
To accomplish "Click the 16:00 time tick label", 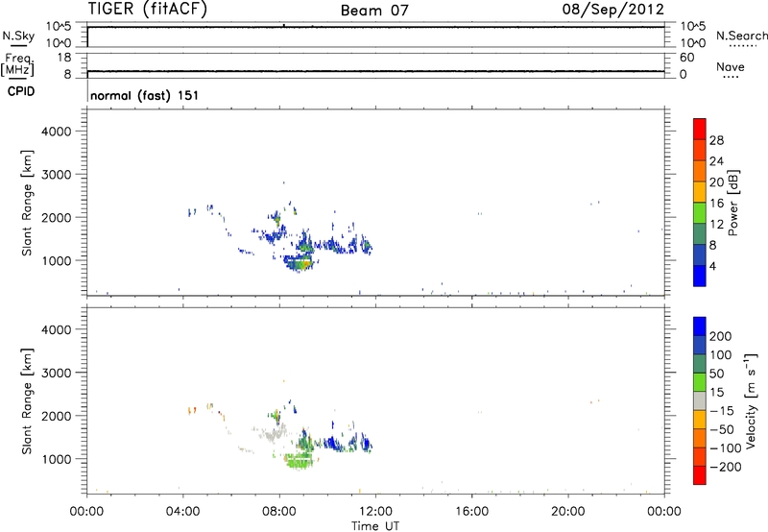I will click(471, 512).
